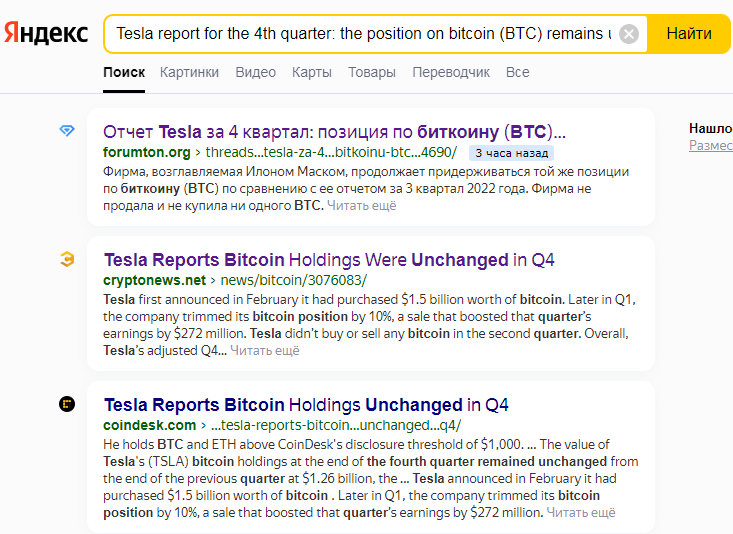Click the coindesk.com round black favicon

(67, 404)
